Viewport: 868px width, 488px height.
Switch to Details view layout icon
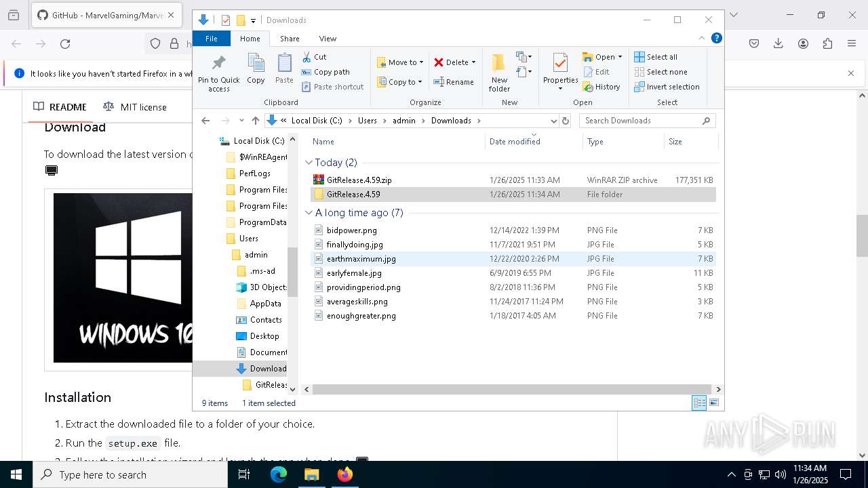point(699,403)
